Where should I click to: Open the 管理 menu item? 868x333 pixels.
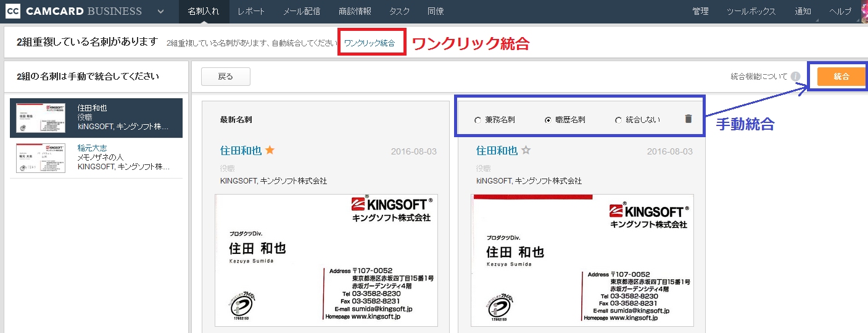(700, 11)
